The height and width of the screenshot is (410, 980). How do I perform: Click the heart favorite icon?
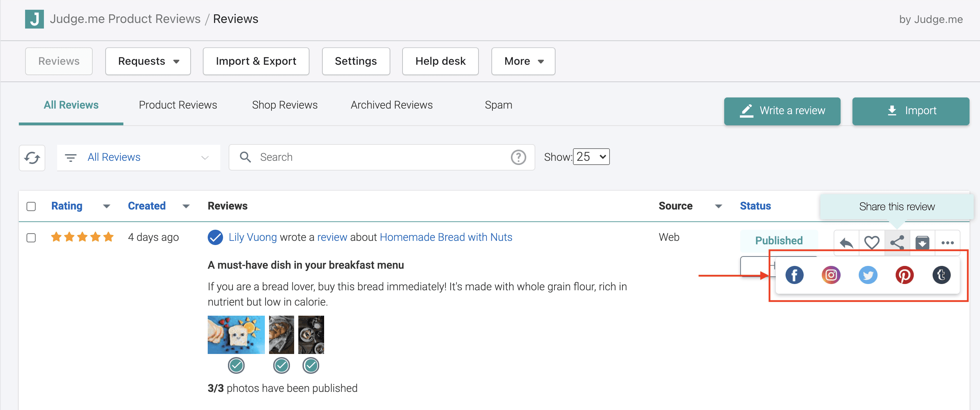point(872,243)
